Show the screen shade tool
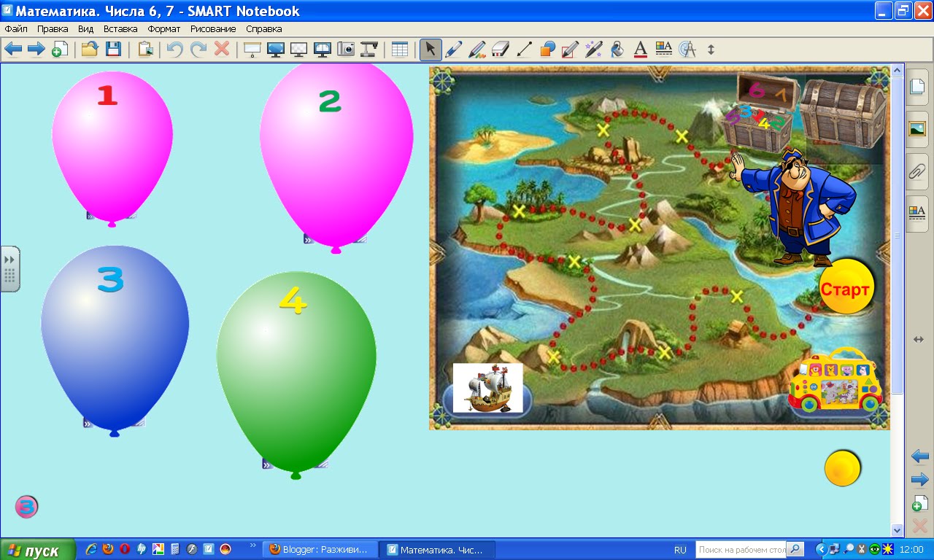Viewport: 934px width, 560px height. [252, 49]
